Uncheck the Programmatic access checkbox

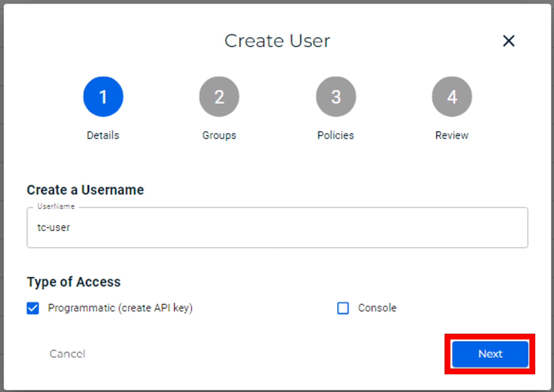(33, 308)
